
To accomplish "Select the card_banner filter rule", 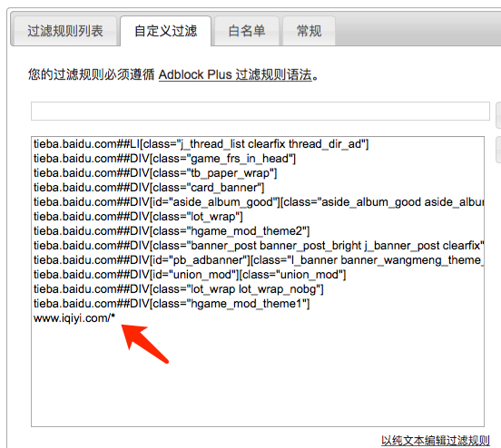I will point(149,188).
